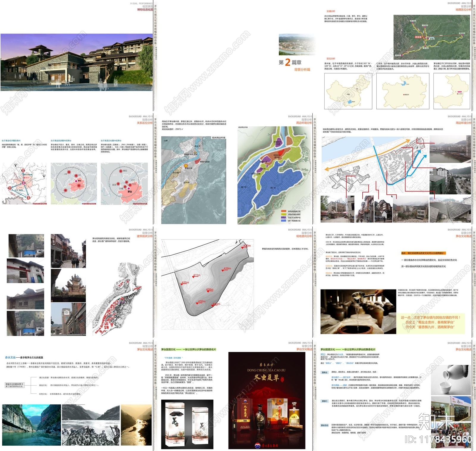This screenshot has height=451, width=476.
Task: Click the '426m' elevation marker
Action: pyautogui.click(x=209, y=290)
